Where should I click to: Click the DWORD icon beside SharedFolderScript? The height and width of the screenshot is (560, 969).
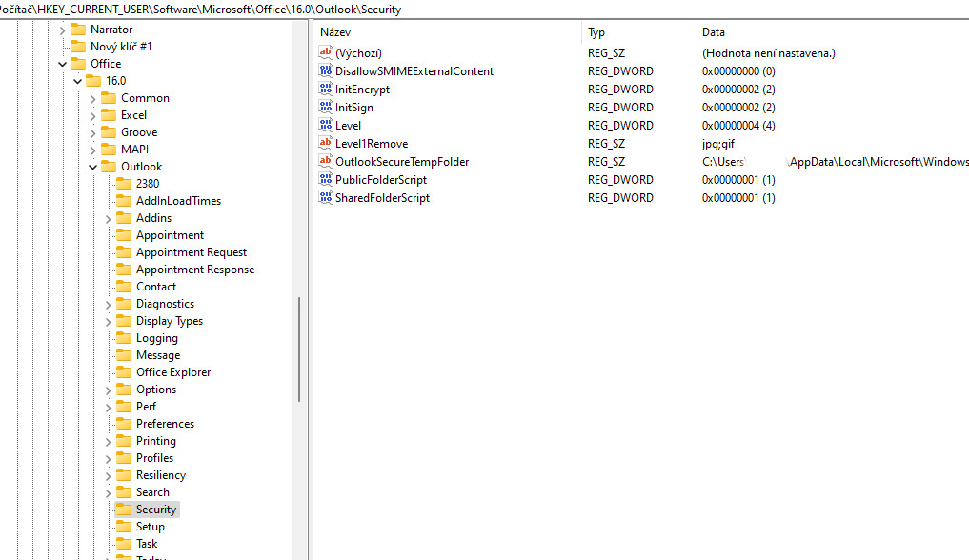[x=326, y=198]
